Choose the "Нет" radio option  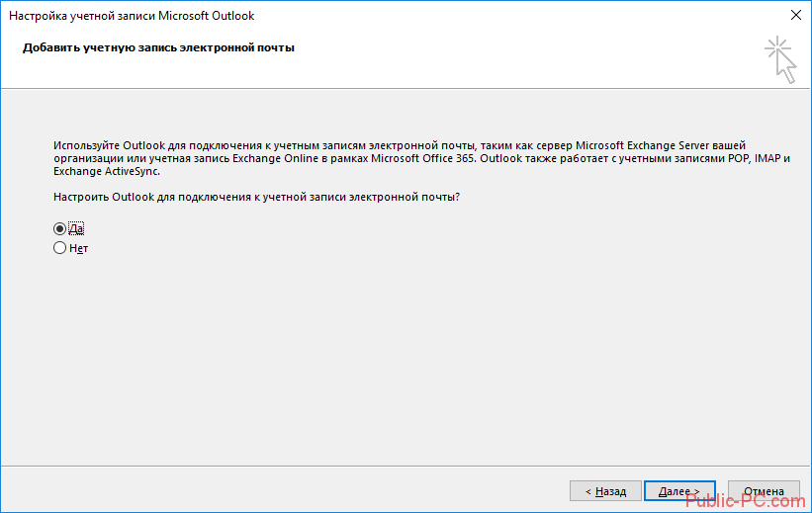(x=60, y=249)
